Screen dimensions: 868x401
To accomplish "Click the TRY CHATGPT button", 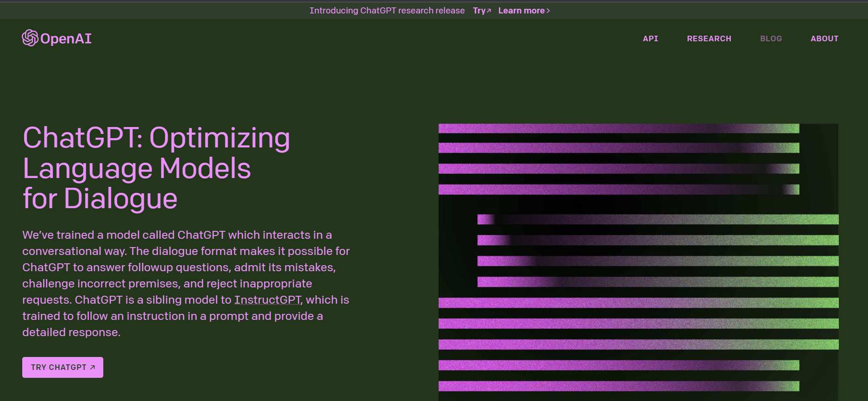I will click(x=63, y=367).
